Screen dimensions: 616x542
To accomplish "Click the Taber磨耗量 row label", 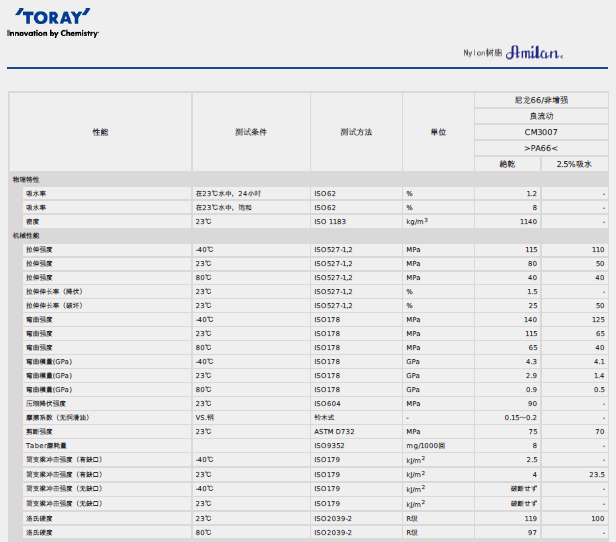I will 46,445.
